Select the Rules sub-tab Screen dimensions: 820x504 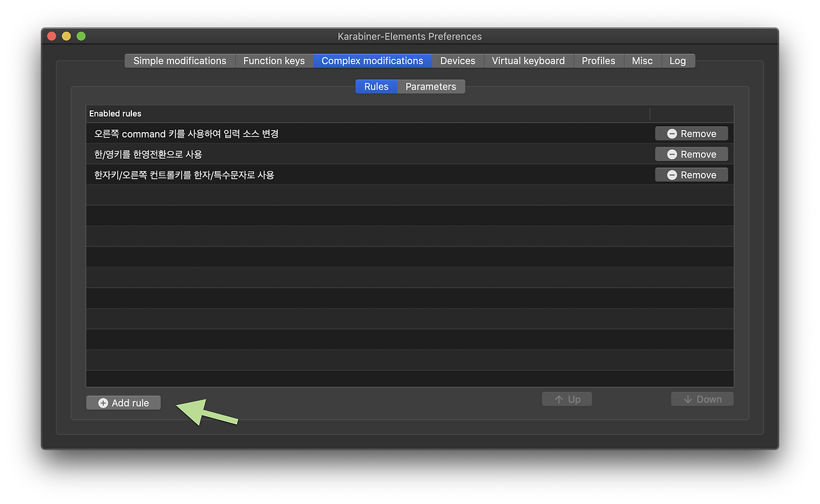376,86
